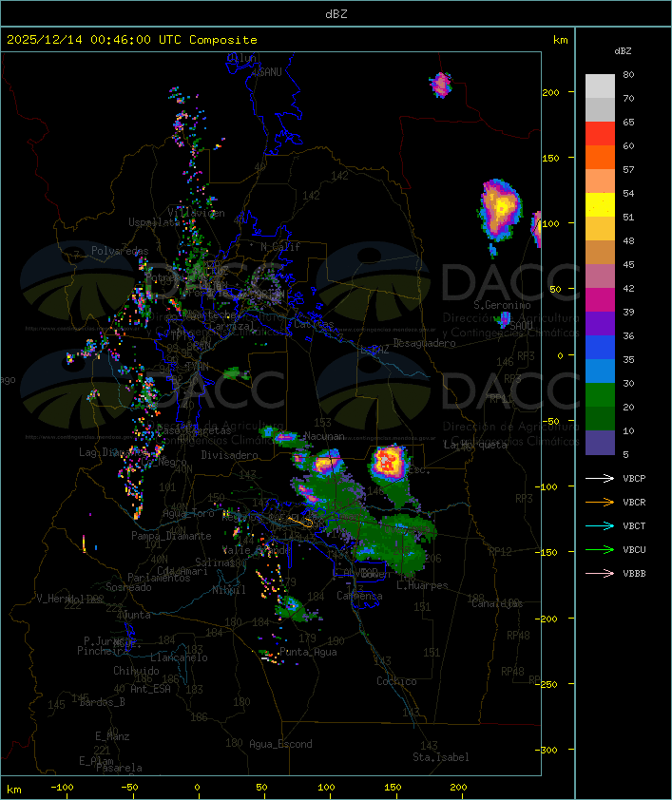
Task: Choose the bright green 20-30 dBZ swatch
Action: coord(600,395)
